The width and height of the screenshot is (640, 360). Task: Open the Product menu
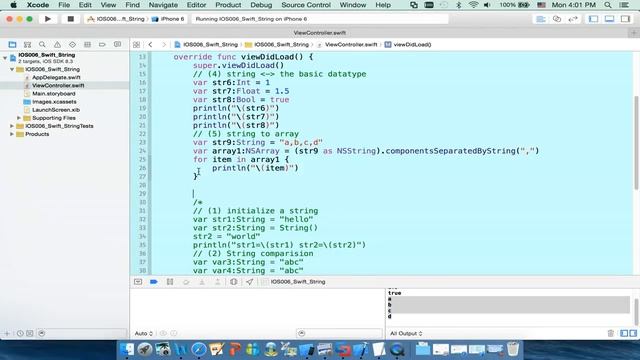pyautogui.click(x=228, y=5)
